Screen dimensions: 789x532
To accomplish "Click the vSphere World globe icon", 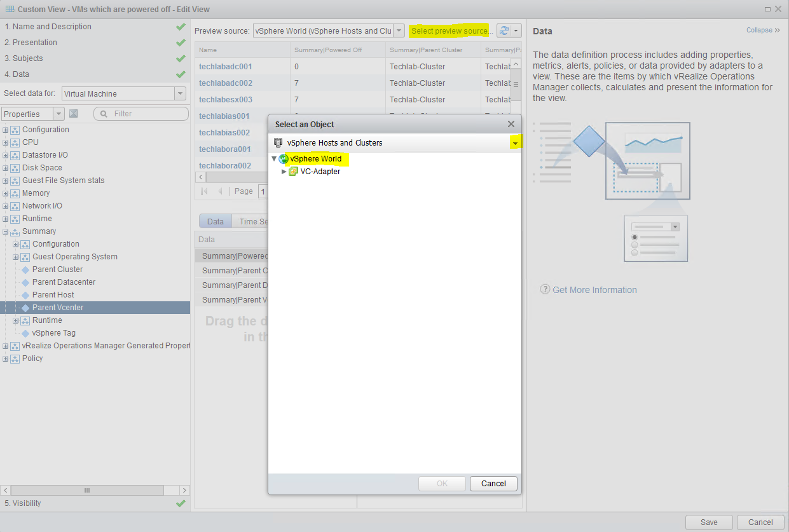I will pyautogui.click(x=284, y=159).
